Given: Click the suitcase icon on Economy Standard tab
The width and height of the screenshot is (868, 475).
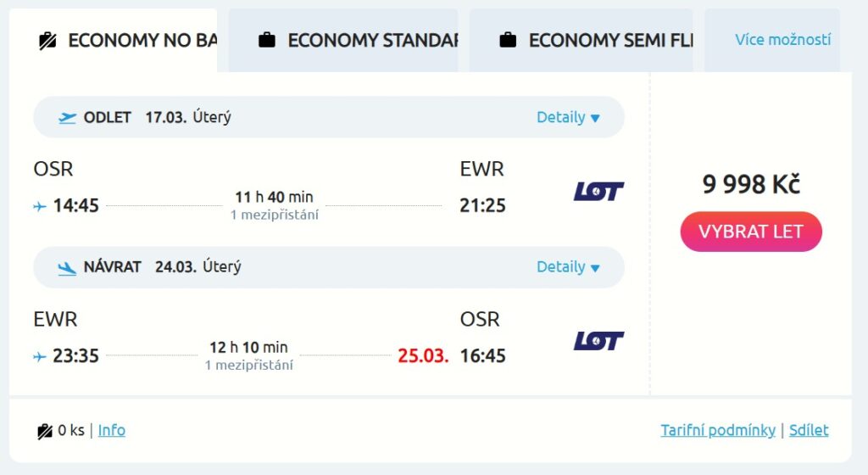Looking at the screenshot, I should [267, 40].
